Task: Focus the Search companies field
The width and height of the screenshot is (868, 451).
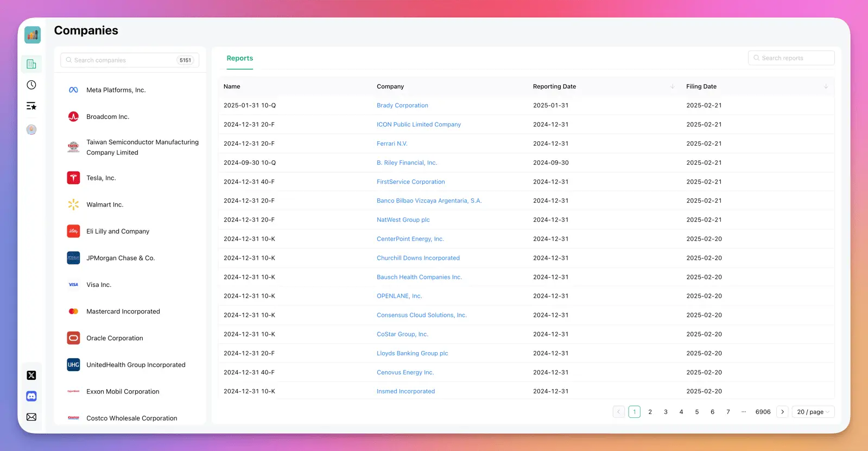Action: [130, 60]
